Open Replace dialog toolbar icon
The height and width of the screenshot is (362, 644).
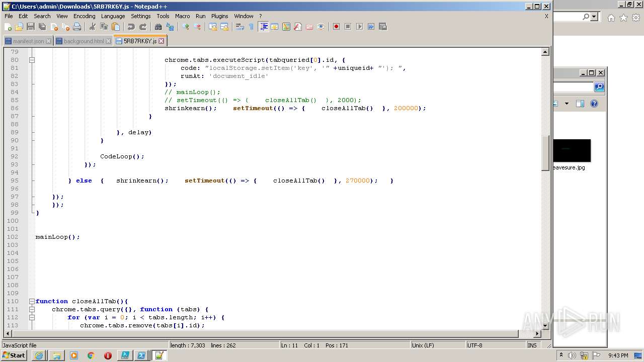point(170,27)
